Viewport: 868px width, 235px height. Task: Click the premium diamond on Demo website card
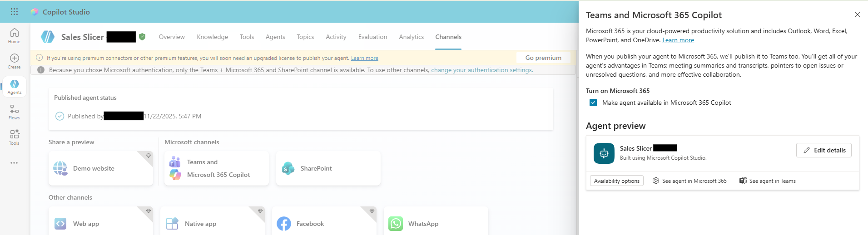click(148, 156)
